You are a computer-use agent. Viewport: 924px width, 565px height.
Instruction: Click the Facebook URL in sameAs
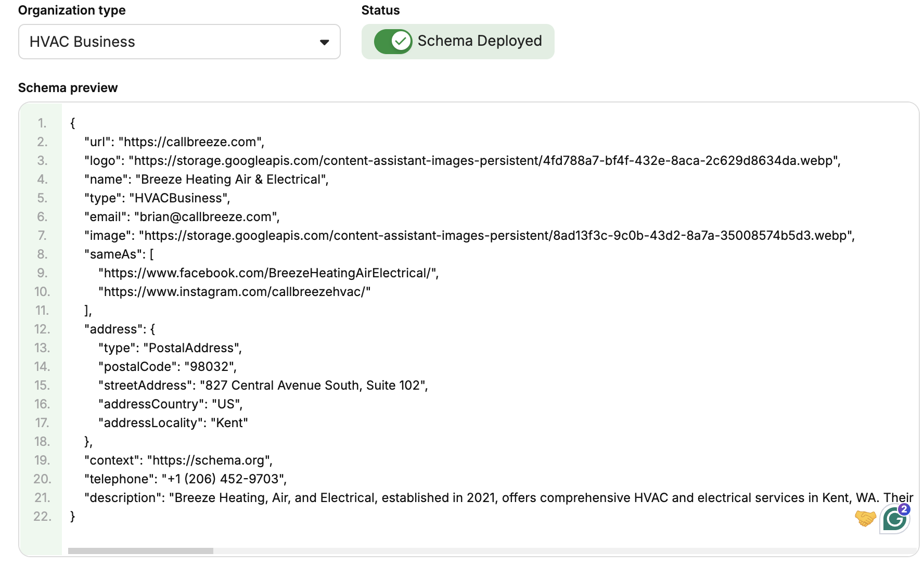[268, 273]
